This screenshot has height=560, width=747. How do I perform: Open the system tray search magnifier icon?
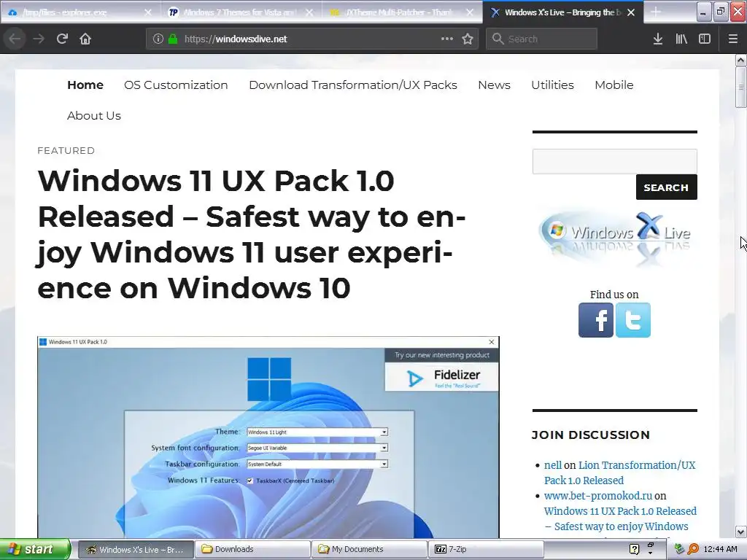[693, 549]
